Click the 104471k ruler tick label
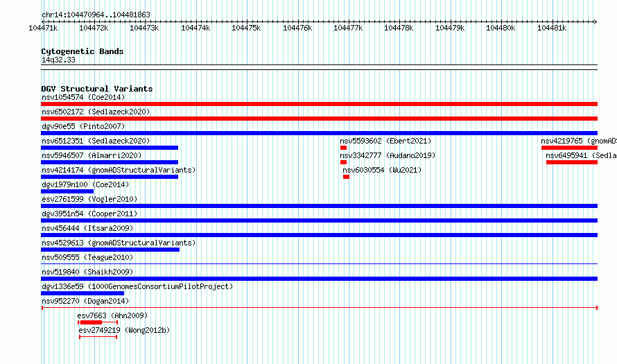This screenshot has height=364, width=617. pyautogui.click(x=43, y=28)
